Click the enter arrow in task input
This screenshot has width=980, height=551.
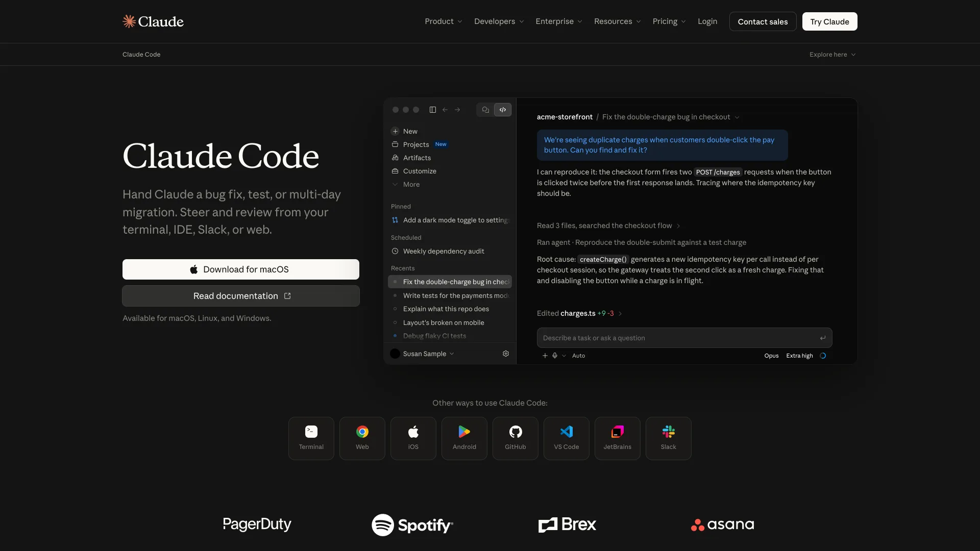coord(823,338)
